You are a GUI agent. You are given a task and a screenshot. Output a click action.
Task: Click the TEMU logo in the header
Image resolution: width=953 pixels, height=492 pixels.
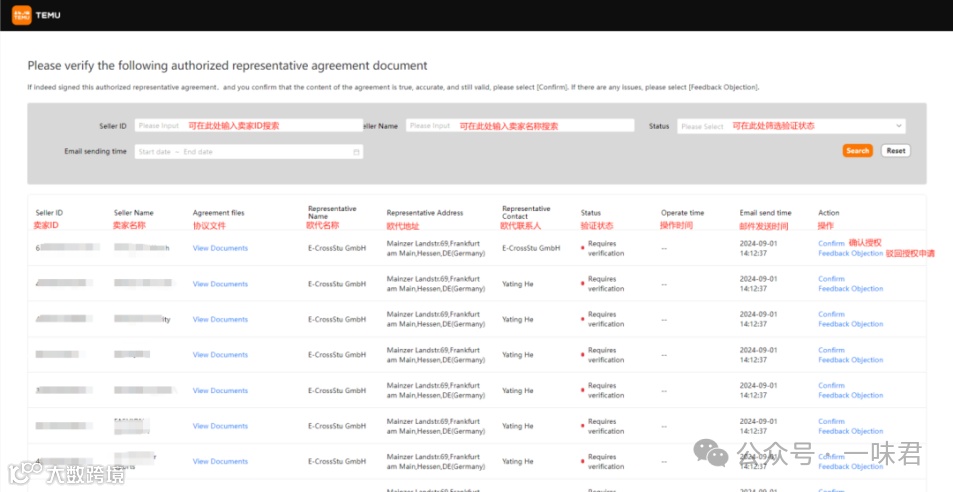point(36,15)
